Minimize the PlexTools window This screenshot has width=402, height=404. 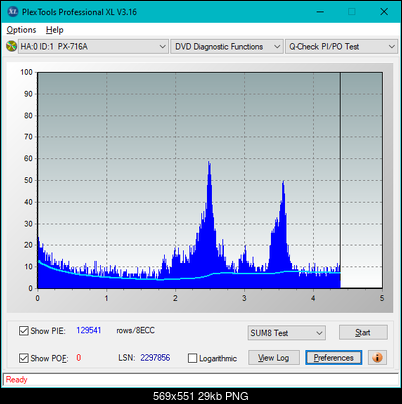tap(320, 12)
